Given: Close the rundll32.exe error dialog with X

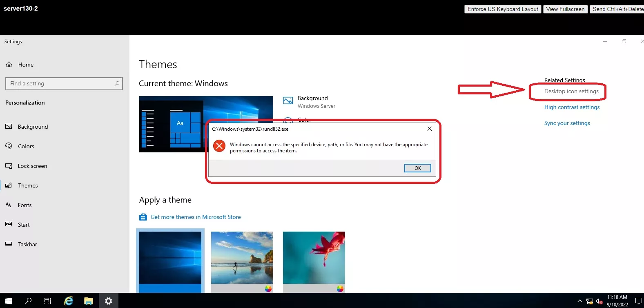Looking at the screenshot, I should point(429,129).
